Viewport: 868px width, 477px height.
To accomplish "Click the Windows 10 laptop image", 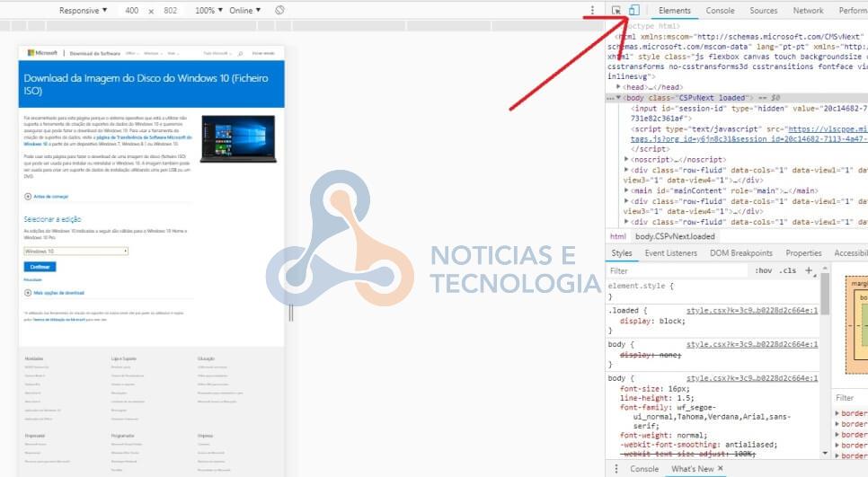I will pos(238,139).
